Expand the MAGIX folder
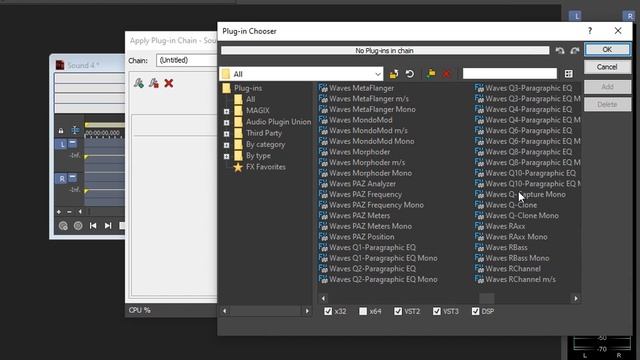Image resolution: width=640 pixels, height=360 pixels. (x=227, y=111)
